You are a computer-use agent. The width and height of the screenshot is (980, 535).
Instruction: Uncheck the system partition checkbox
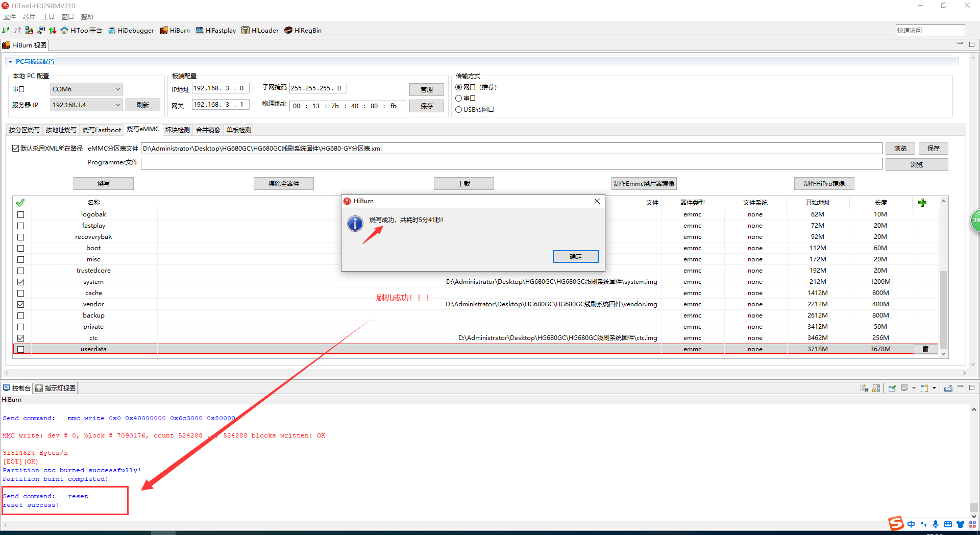click(x=21, y=282)
